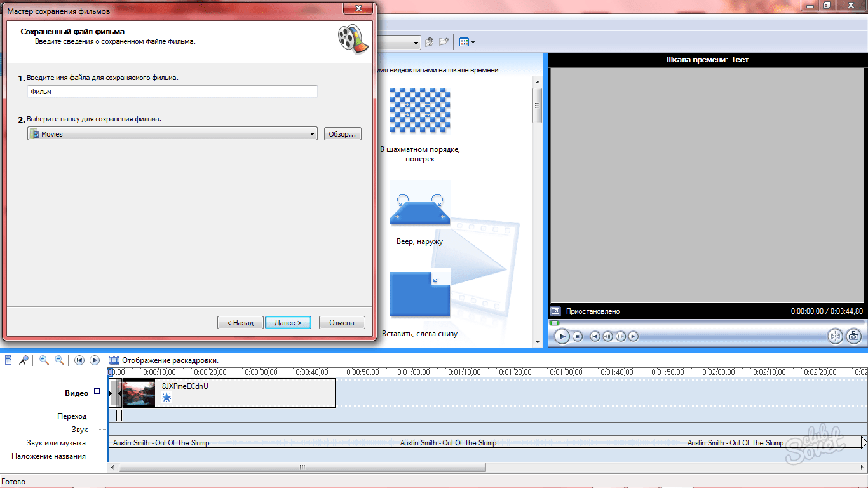Screen dimensions: 868x488
Task: Click the movie file name field
Action: coord(172,91)
